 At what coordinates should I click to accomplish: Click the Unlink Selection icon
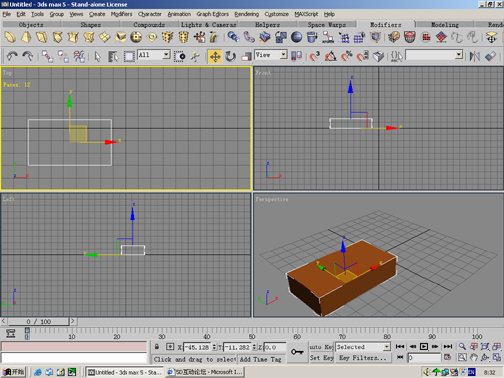coord(63,56)
